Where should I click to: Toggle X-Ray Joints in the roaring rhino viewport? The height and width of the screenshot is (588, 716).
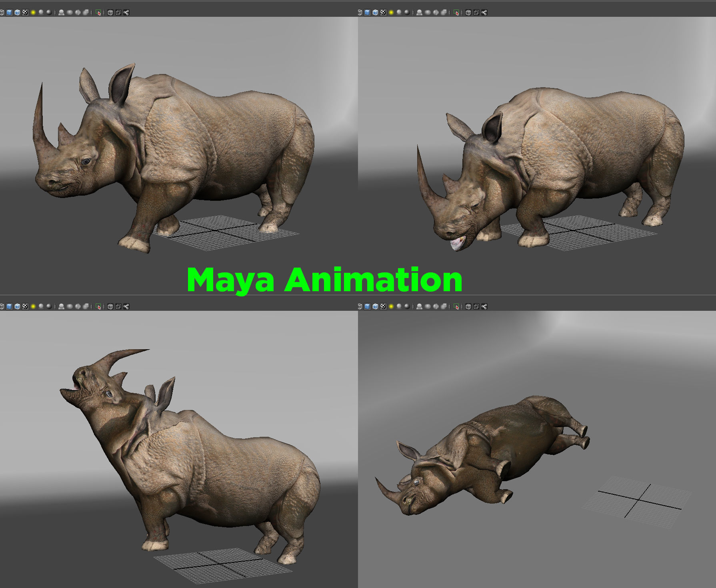tap(126, 306)
